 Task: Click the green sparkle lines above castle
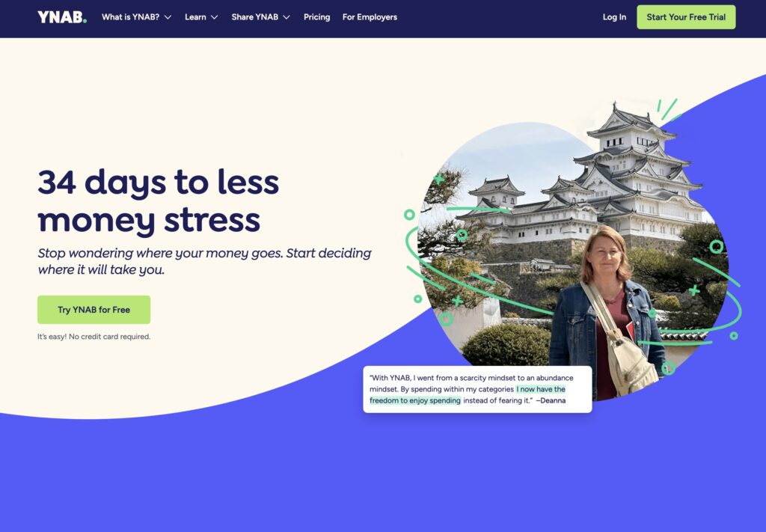(x=668, y=110)
